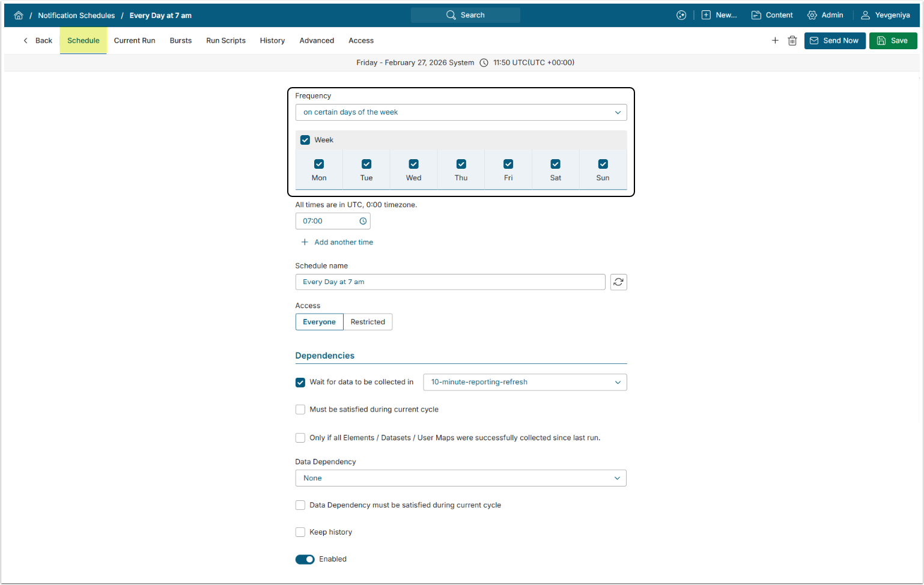Click the refresh schedule name icon
Viewport: 924px width, 585px height.
tap(618, 282)
